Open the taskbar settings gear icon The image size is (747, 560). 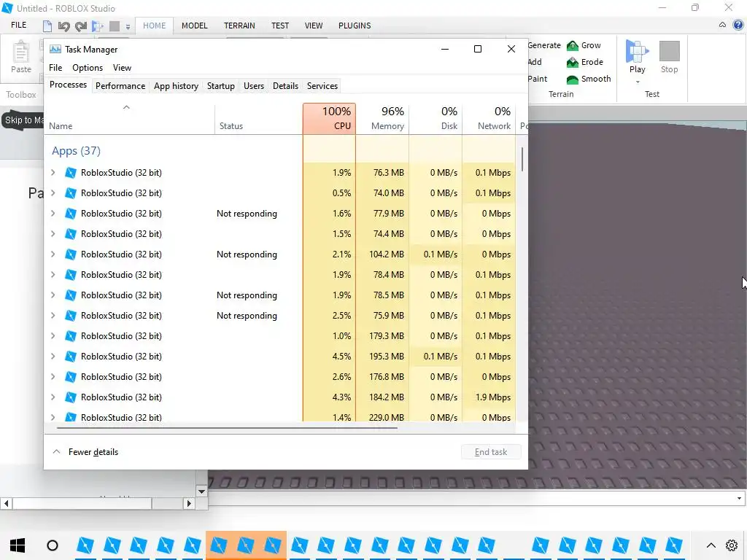[732, 545]
